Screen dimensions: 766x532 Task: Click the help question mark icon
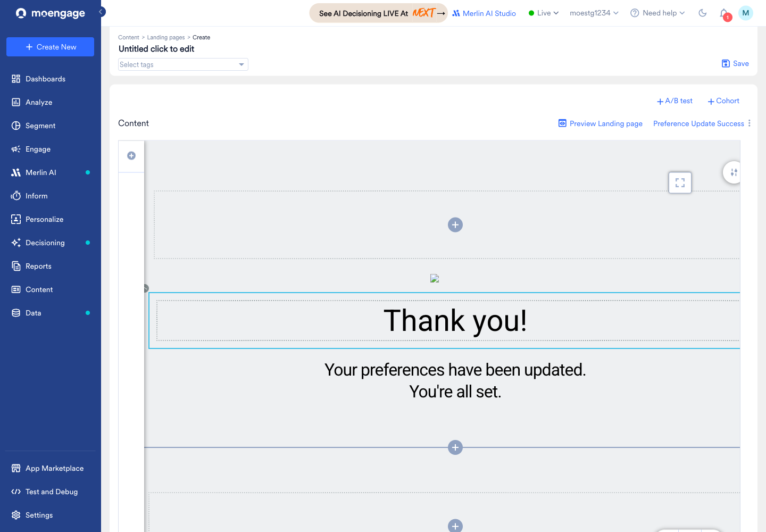coord(635,13)
